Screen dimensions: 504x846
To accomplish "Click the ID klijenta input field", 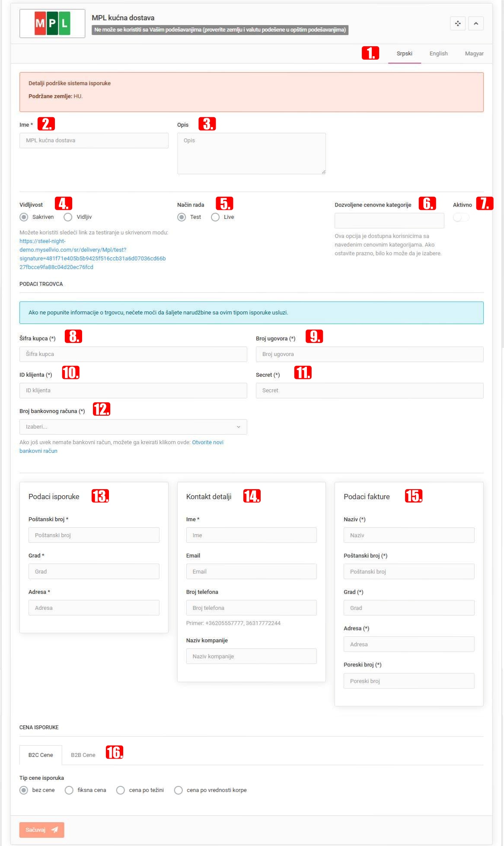I will 133,391.
